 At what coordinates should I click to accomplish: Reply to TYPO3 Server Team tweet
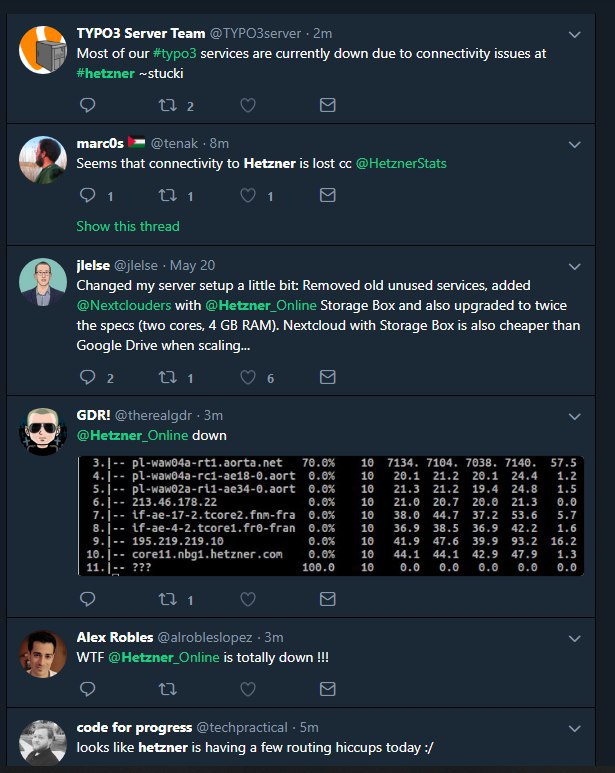click(87, 104)
